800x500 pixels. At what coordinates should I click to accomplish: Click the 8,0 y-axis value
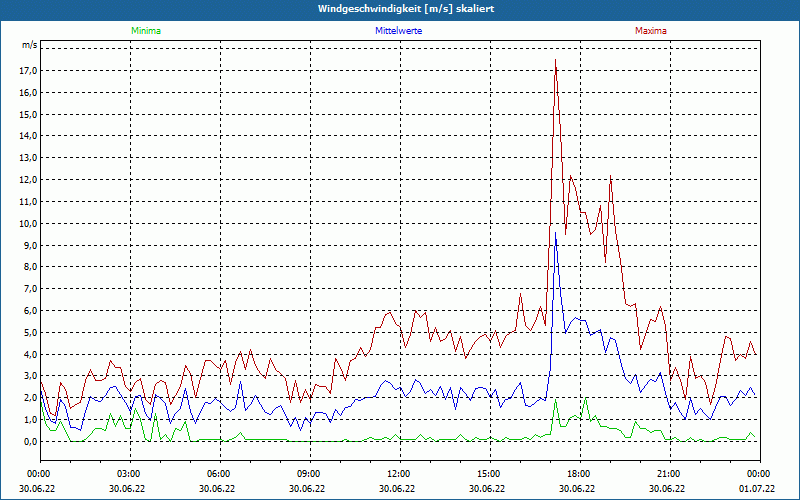point(31,267)
